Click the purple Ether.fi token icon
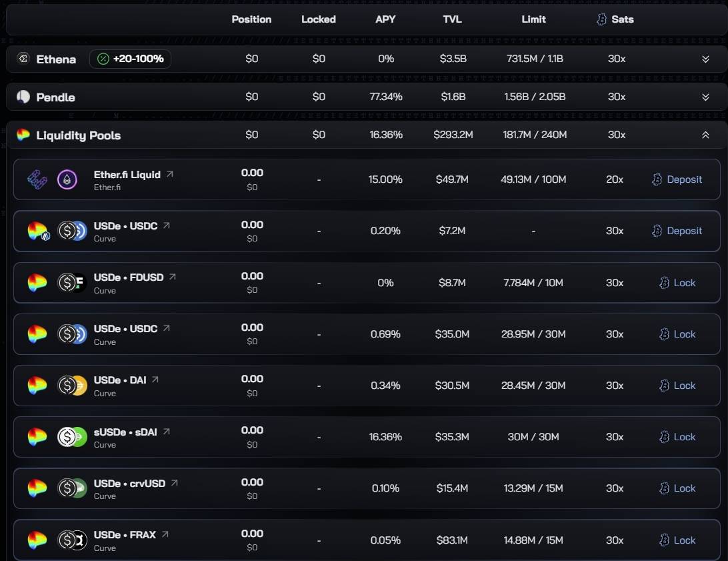This screenshot has height=561, width=728. 67,179
